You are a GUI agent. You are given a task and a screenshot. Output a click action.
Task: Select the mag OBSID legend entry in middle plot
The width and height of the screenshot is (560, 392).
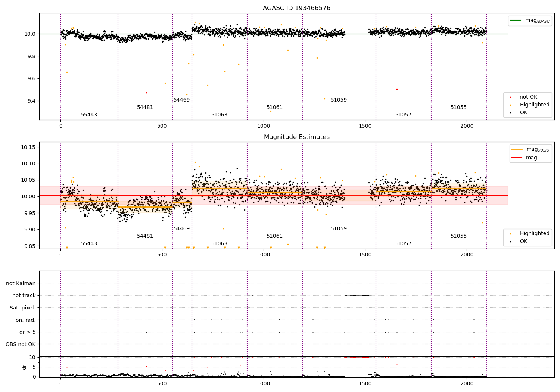click(x=531, y=149)
